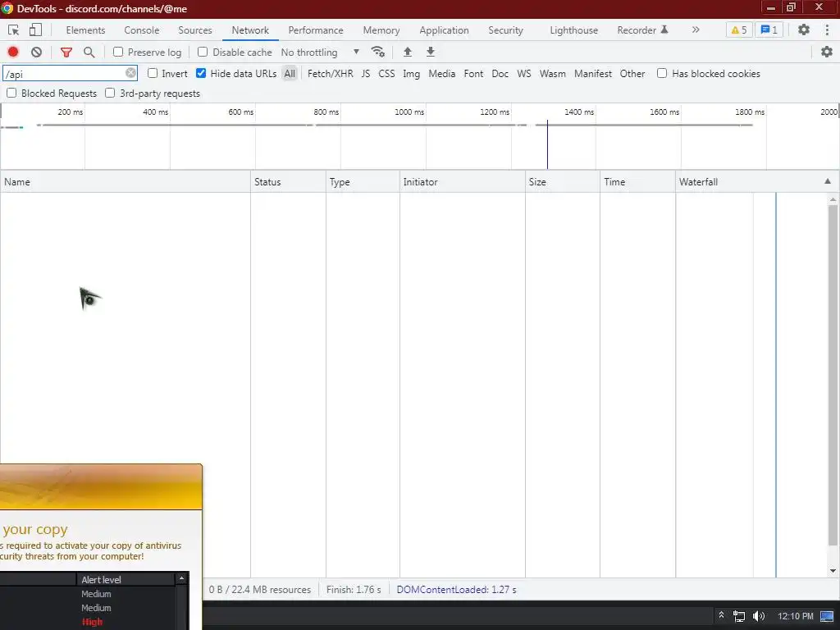Open DevTools customize three-dot menu
Viewport: 840px width, 630px height.
827,30
